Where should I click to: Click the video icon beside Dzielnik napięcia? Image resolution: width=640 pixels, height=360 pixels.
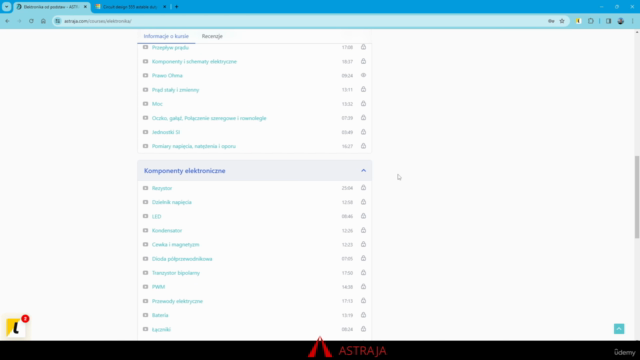click(x=145, y=202)
